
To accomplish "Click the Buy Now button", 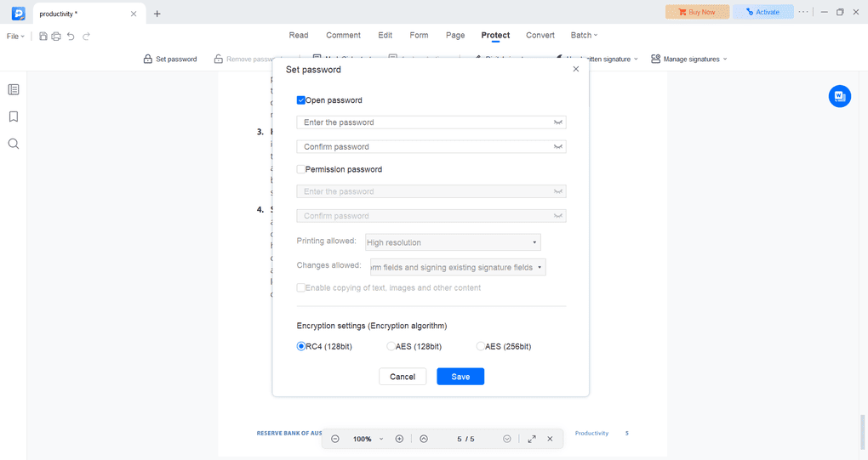I will [x=698, y=12].
